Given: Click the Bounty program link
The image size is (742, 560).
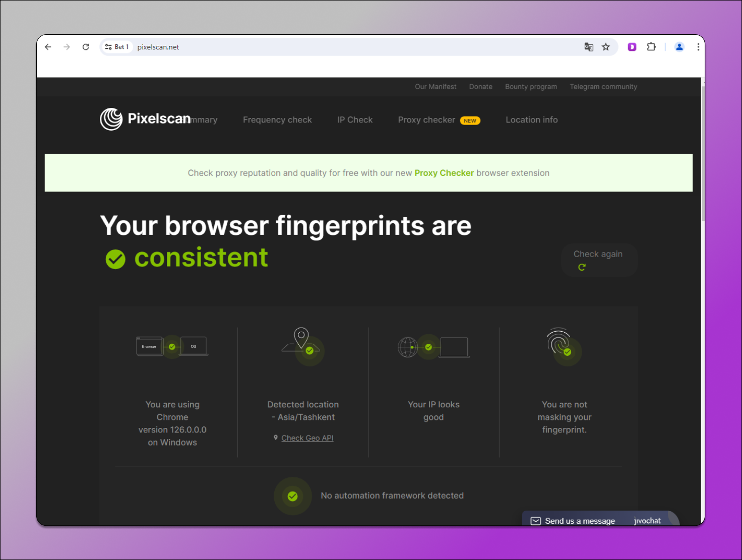Looking at the screenshot, I should click(531, 87).
